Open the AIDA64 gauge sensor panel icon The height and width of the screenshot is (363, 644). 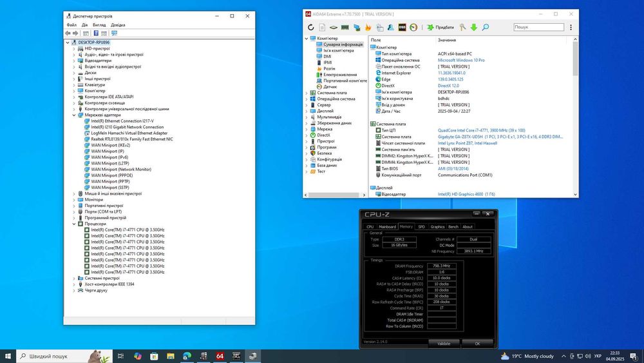413,27
